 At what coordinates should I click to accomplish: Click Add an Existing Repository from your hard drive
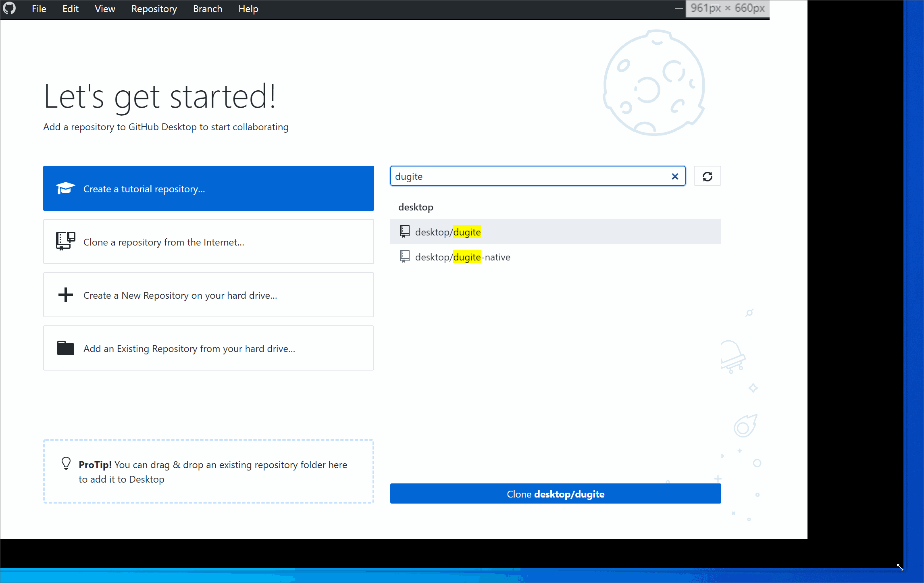click(208, 348)
